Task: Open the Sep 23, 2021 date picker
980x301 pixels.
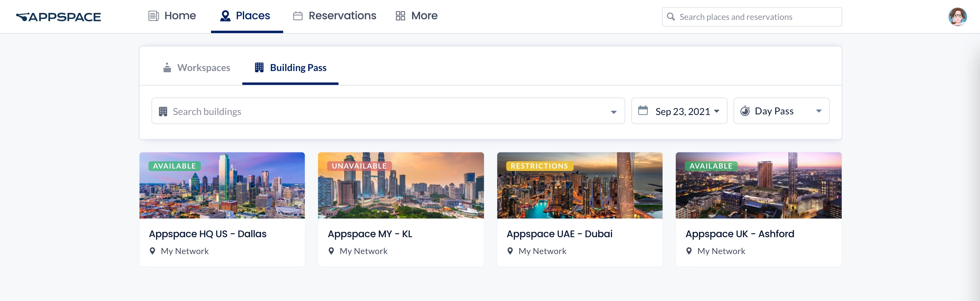Action: (x=679, y=111)
